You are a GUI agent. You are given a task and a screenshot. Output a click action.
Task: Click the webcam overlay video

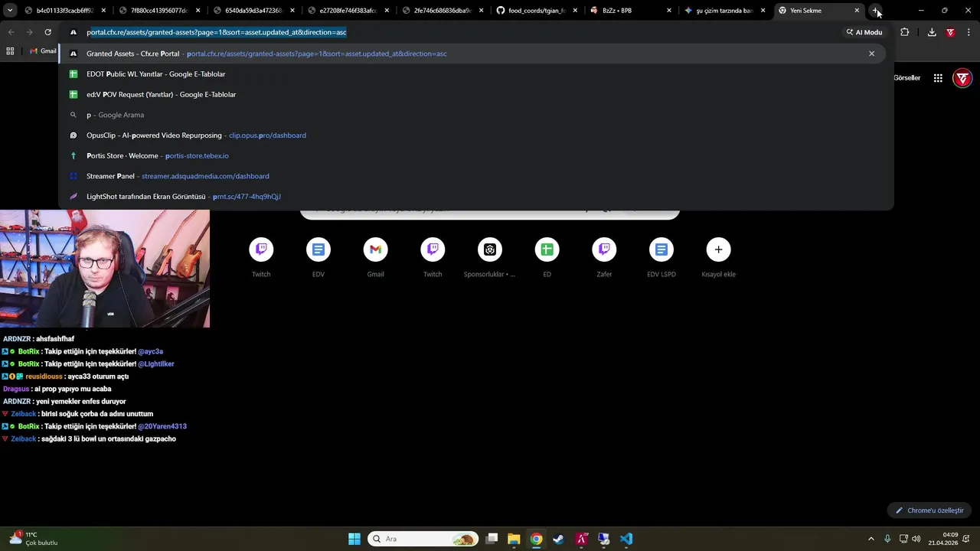(x=105, y=269)
